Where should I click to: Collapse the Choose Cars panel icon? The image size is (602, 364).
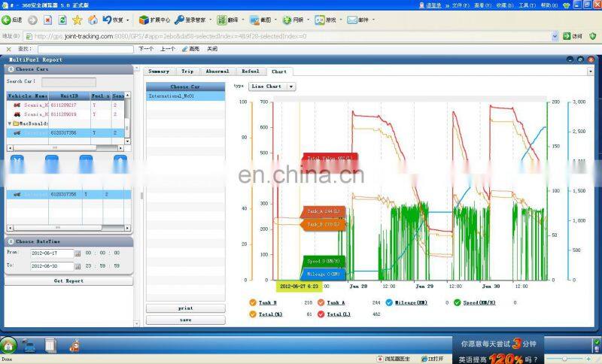(11, 69)
